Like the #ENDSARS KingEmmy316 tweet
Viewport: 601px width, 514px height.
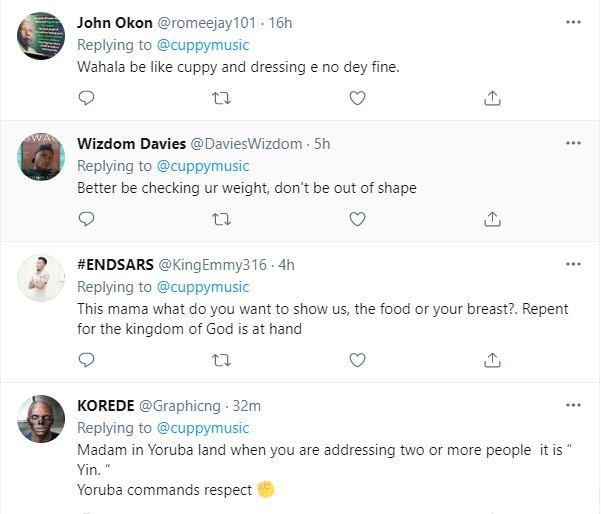pos(357,358)
